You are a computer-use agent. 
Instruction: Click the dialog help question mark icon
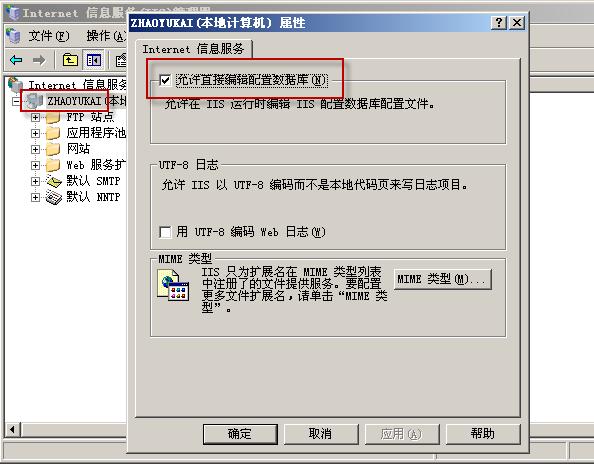click(x=499, y=23)
